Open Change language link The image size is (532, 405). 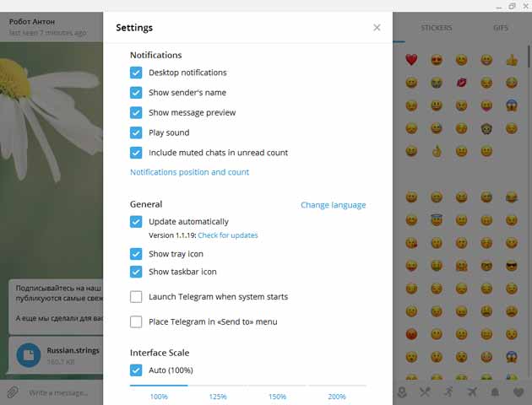pyautogui.click(x=333, y=205)
